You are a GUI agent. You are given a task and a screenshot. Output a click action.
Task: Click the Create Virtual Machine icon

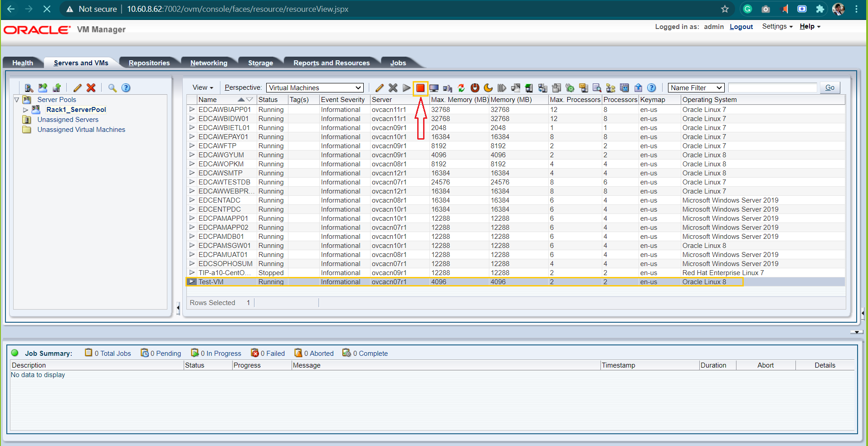[x=57, y=88]
